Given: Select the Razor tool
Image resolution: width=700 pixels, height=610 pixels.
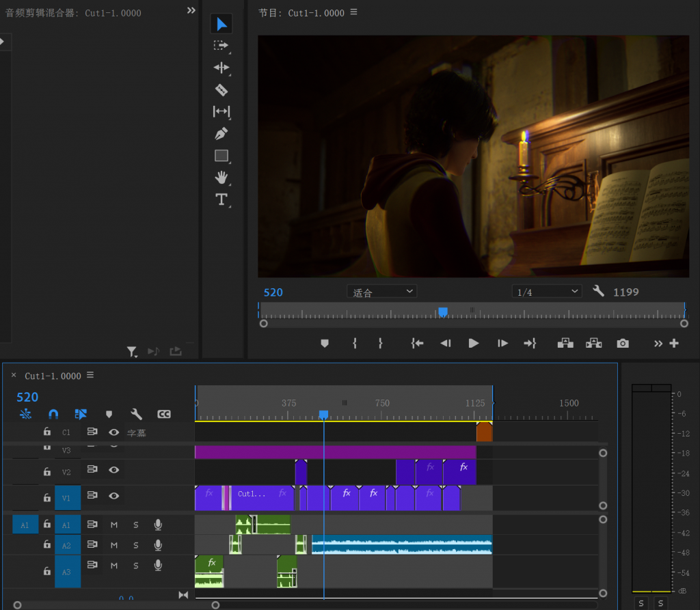Looking at the screenshot, I should click(221, 89).
